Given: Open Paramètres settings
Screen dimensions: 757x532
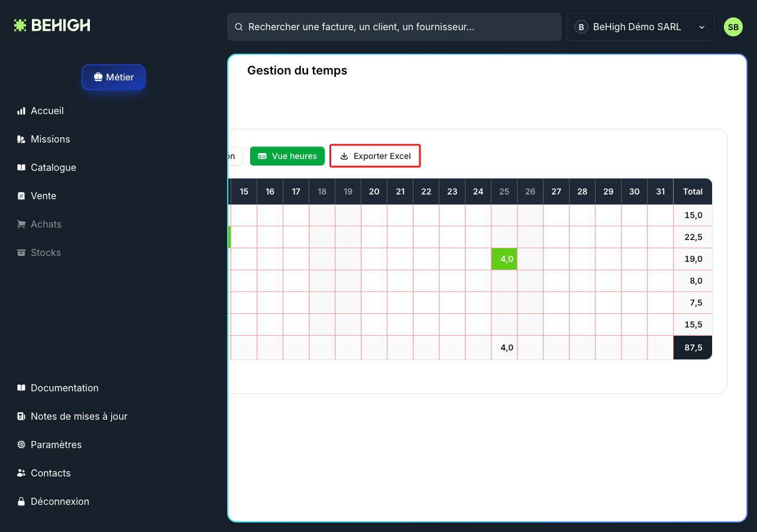Looking at the screenshot, I should tap(56, 445).
